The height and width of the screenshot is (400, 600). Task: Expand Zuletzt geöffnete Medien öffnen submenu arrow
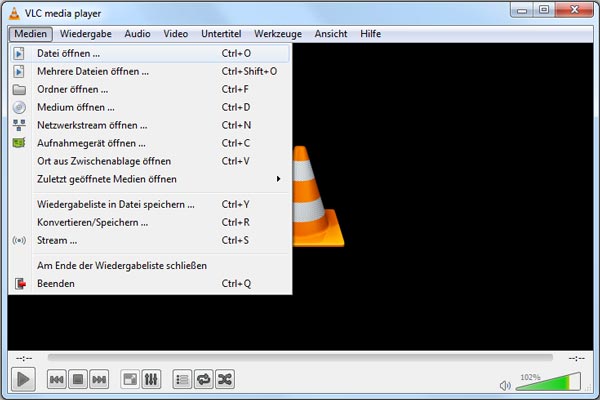[x=279, y=179]
